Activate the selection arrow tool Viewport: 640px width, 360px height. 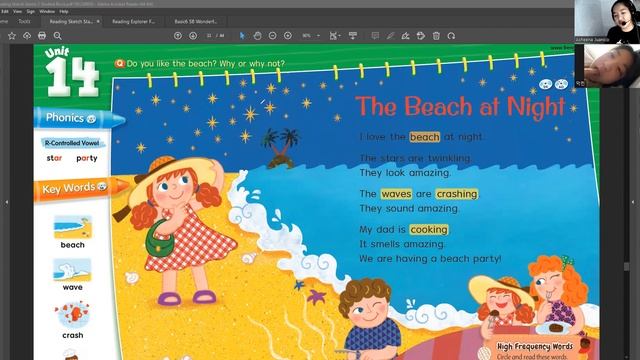pyautogui.click(x=242, y=36)
